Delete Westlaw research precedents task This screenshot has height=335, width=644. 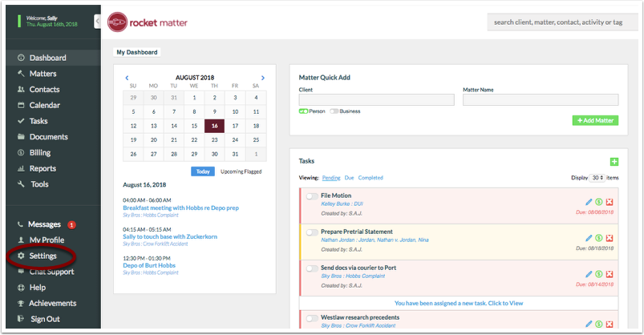point(610,324)
